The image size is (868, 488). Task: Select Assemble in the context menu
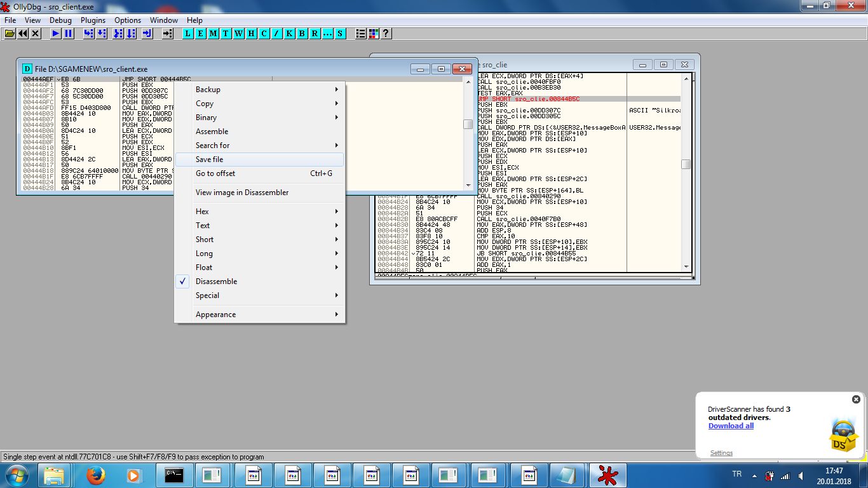(260, 132)
